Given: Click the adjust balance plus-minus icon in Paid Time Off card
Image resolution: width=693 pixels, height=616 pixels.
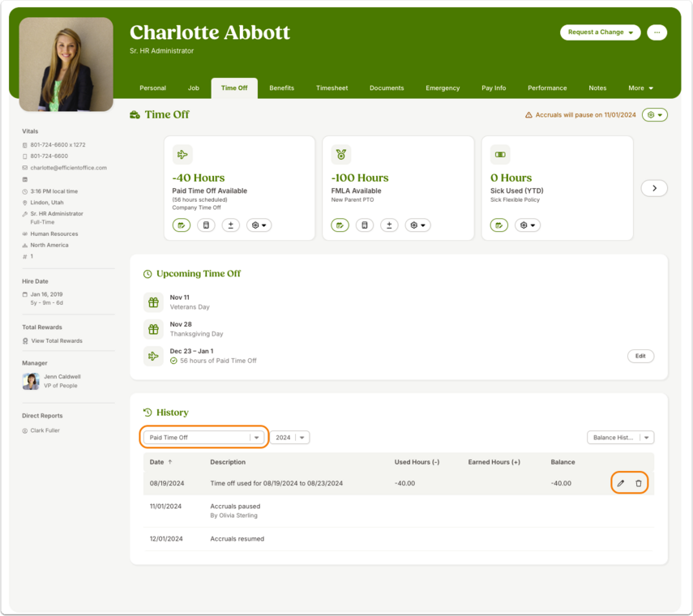Looking at the screenshot, I should coord(231,225).
